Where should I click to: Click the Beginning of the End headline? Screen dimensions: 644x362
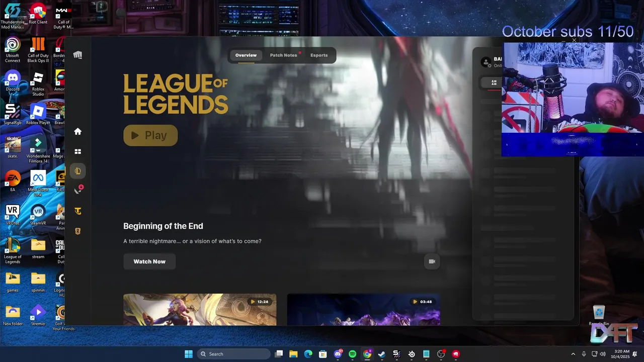click(163, 226)
